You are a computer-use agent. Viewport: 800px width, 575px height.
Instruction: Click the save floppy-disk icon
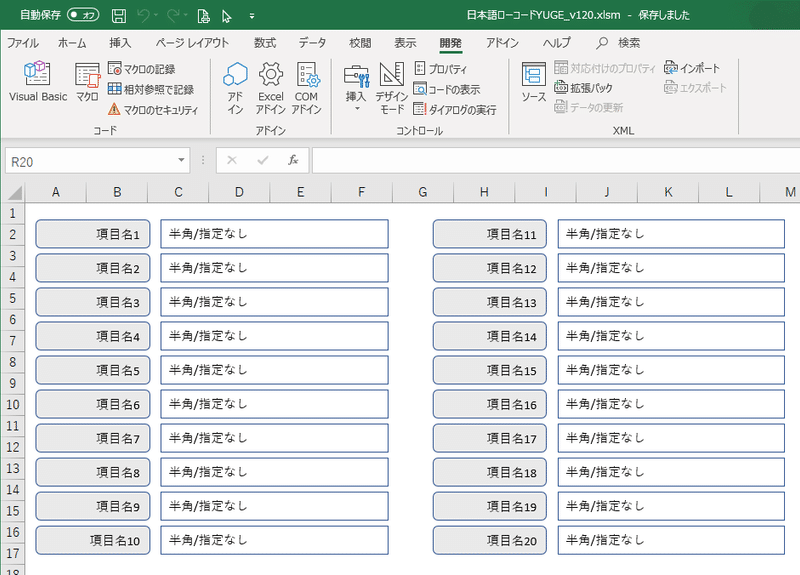pyautogui.click(x=119, y=16)
